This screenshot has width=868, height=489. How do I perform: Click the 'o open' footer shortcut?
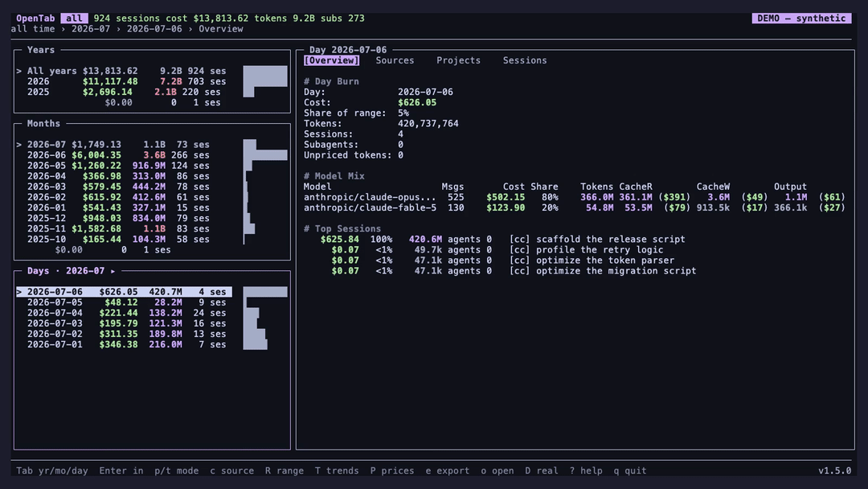pyautogui.click(x=497, y=471)
